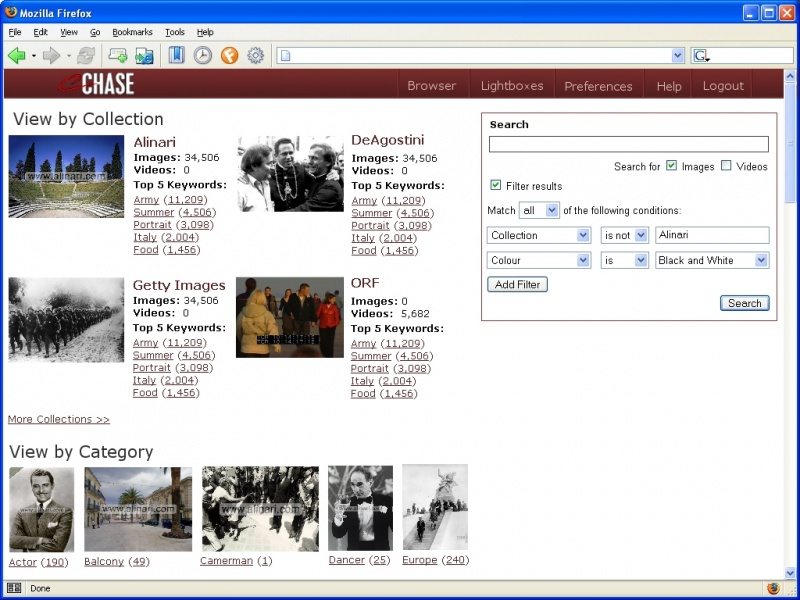Click the forward navigation arrow
This screenshot has height=600, width=800.
coord(52,55)
